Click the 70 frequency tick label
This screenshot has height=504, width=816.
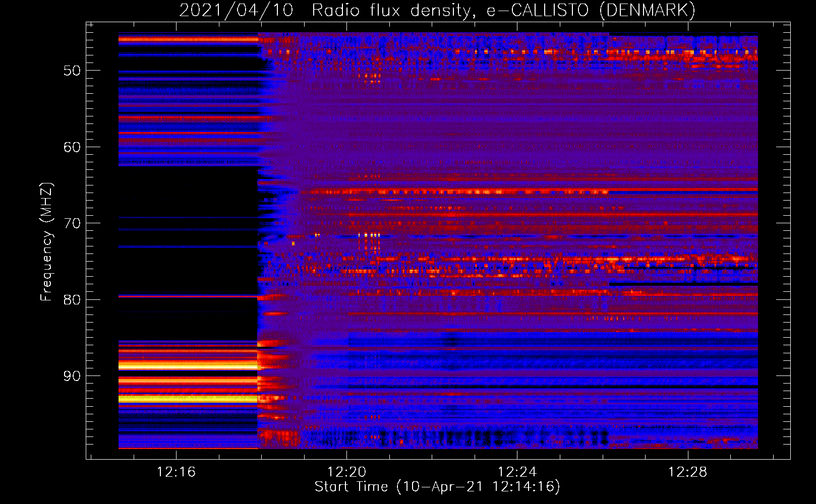72,223
